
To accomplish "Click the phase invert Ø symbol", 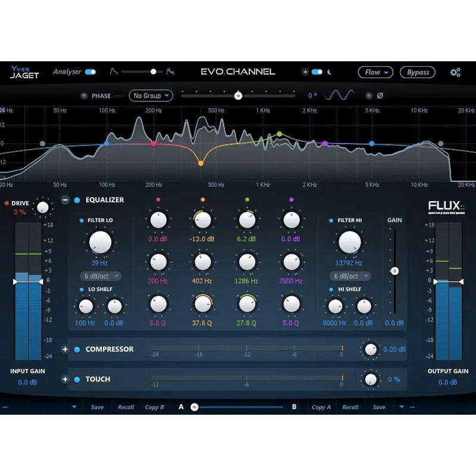I will coord(380,96).
